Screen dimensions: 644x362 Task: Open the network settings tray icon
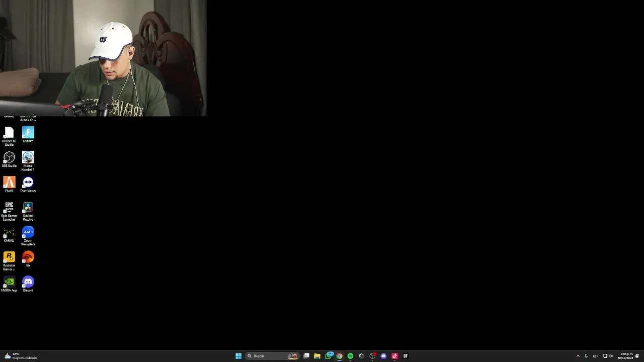click(x=605, y=356)
